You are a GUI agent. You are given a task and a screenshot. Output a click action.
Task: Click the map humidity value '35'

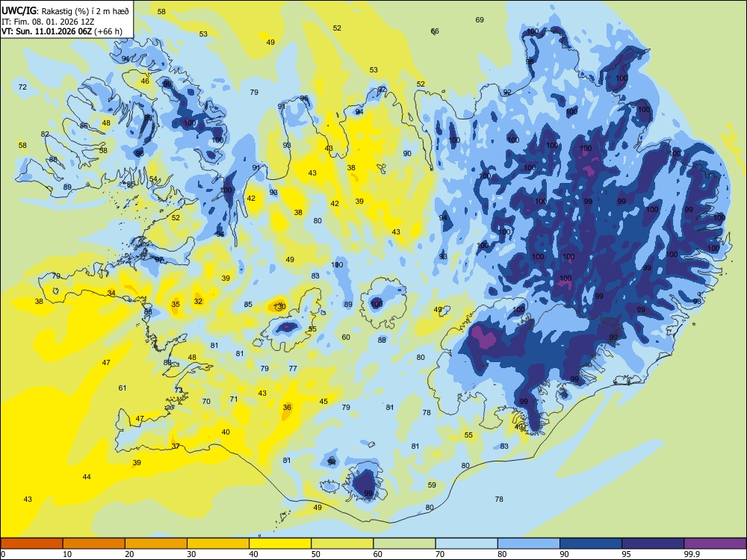pos(176,305)
